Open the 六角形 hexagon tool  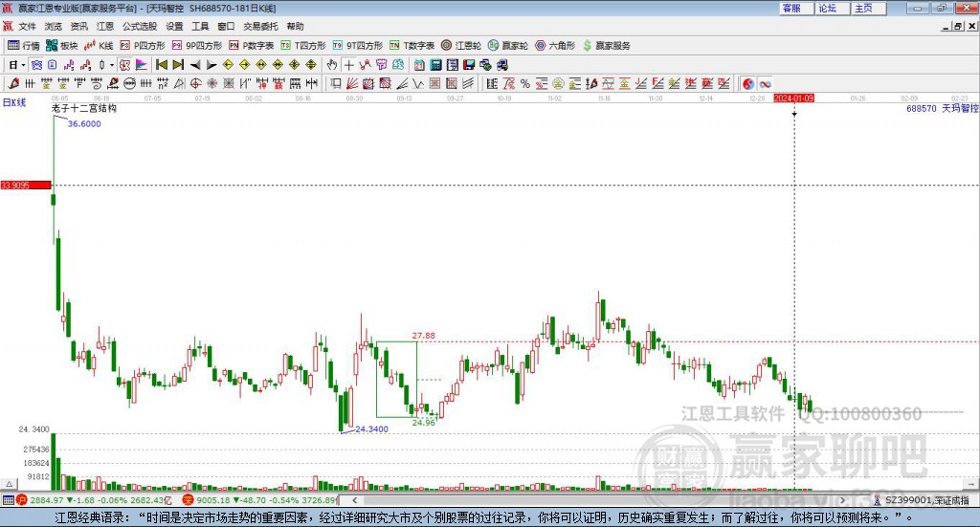coord(555,46)
